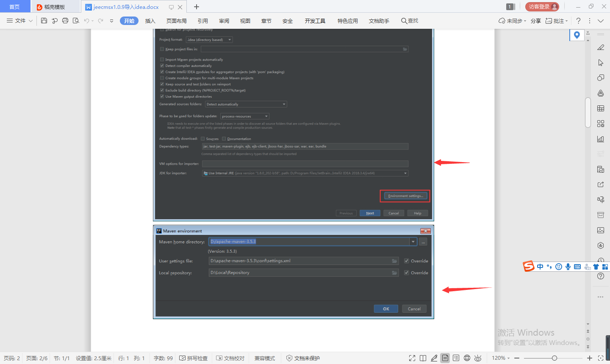Open the 120% zoom level dropdown
Image resolution: width=610 pixels, height=364 pixels.
tap(501, 358)
